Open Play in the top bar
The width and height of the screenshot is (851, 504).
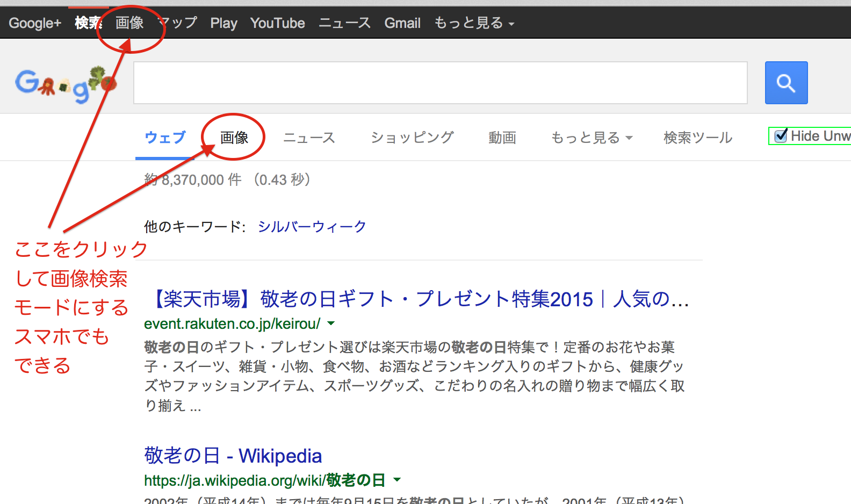(223, 23)
